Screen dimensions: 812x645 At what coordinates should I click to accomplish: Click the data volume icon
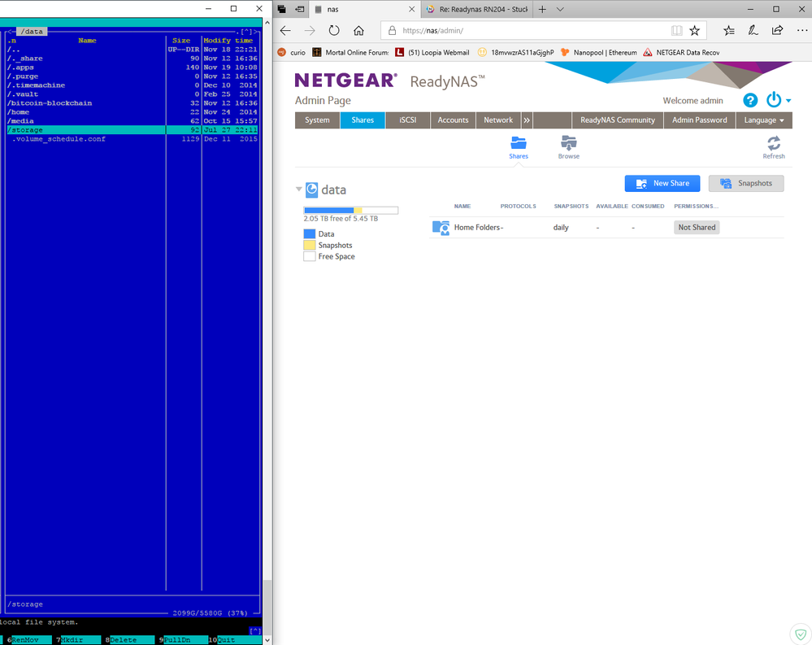(x=312, y=190)
